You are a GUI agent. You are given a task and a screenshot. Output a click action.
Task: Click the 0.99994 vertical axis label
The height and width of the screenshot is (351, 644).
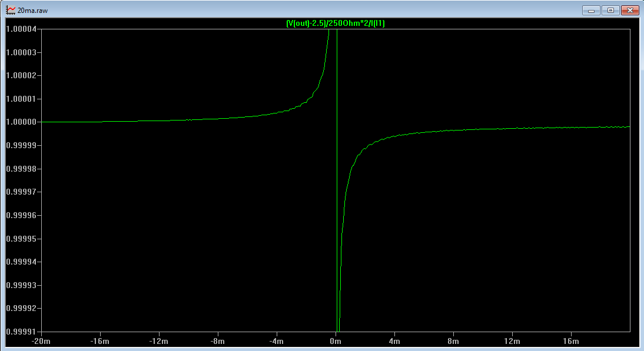click(21, 262)
